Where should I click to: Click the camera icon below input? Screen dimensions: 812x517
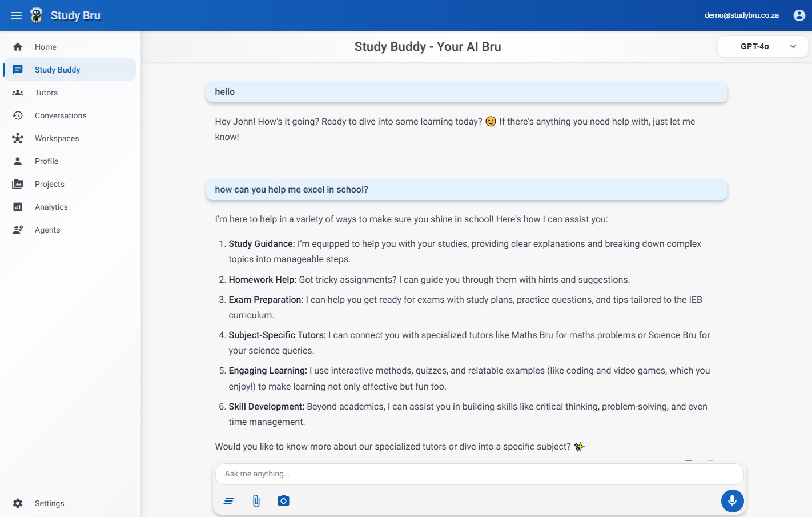[283, 501]
